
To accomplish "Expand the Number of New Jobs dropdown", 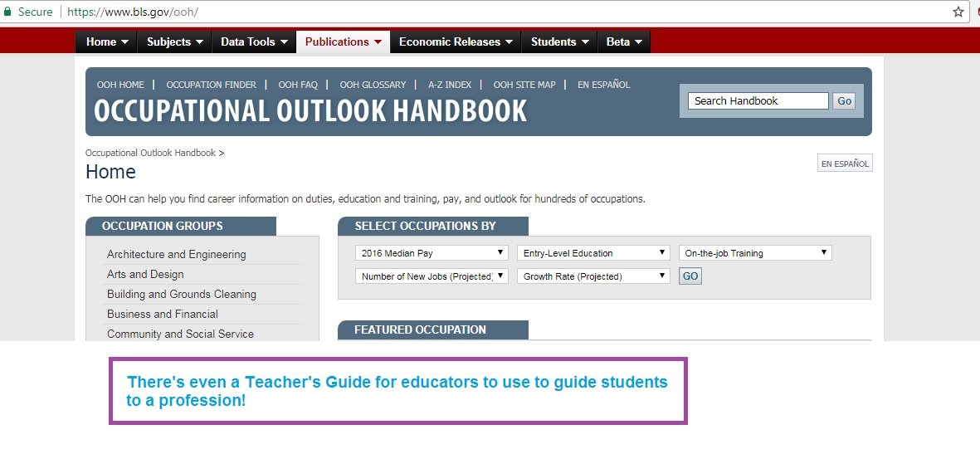I will (x=431, y=276).
